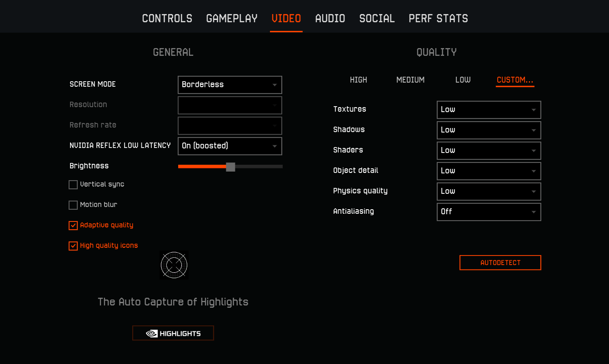
Task: Switch to the Controls tab
Action: coord(167,19)
